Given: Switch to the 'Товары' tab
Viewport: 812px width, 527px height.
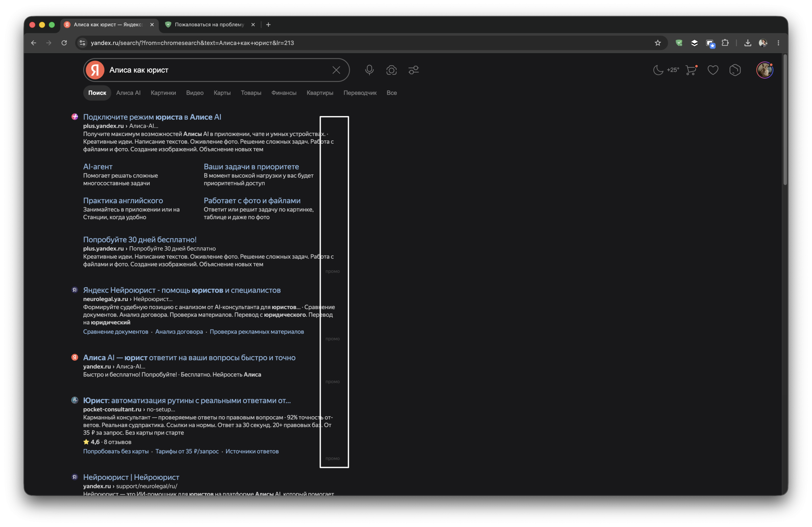Looking at the screenshot, I should click(251, 93).
